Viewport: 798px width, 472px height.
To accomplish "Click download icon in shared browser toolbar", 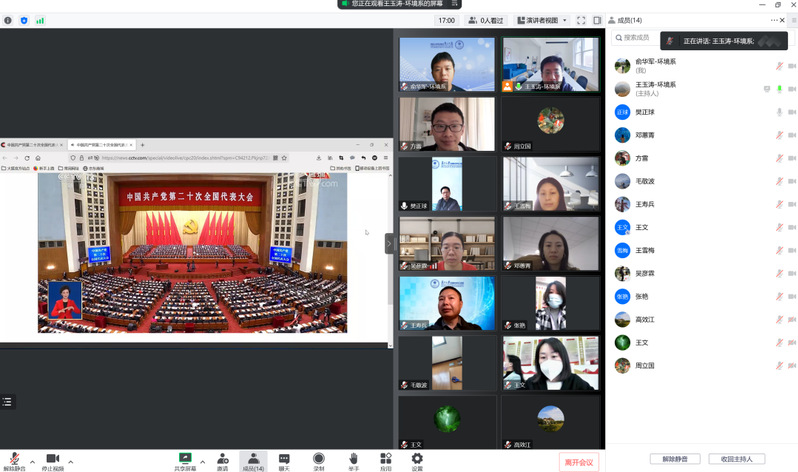I will pyautogui.click(x=319, y=158).
